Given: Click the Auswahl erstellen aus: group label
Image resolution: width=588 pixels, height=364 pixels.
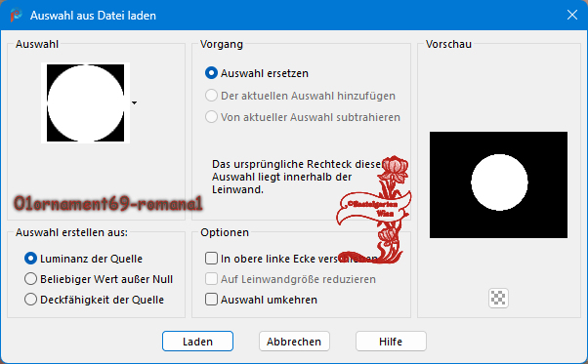Looking at the screenshot, I should pos(71,232).
